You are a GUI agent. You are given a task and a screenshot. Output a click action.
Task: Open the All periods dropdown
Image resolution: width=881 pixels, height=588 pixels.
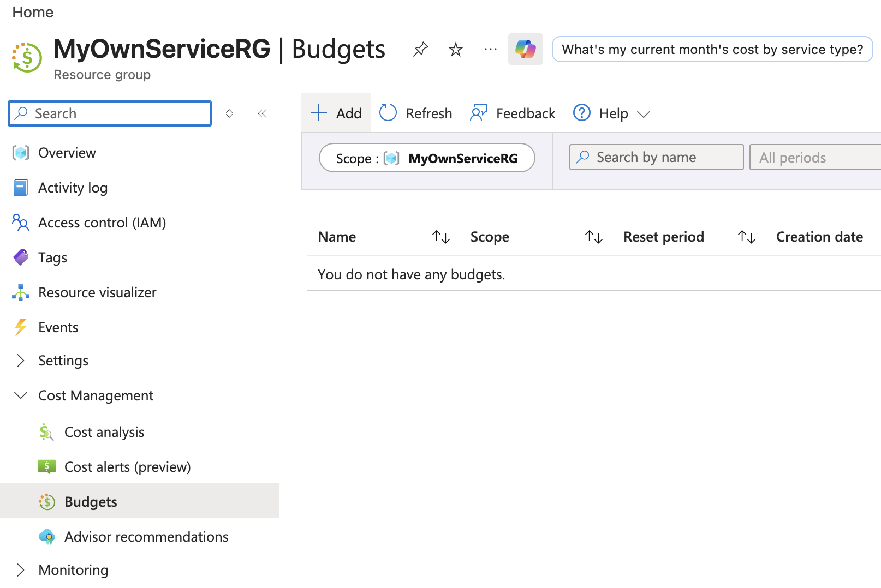point(815,157)
